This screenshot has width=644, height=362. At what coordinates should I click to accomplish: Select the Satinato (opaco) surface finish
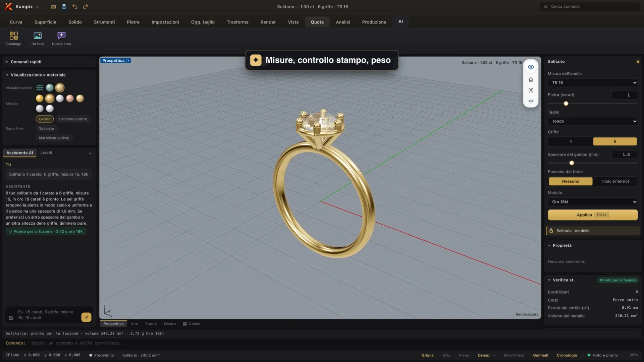pyautogui.click(x=73, y=119)
